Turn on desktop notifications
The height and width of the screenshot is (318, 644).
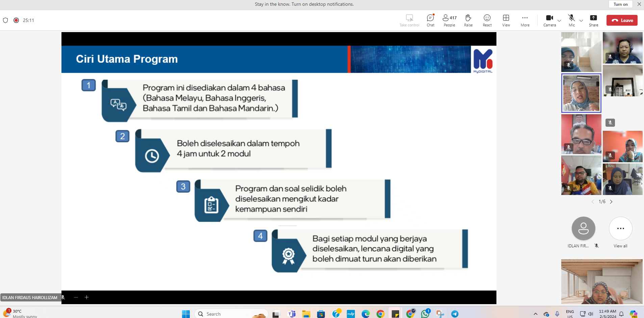pos(620,4)
